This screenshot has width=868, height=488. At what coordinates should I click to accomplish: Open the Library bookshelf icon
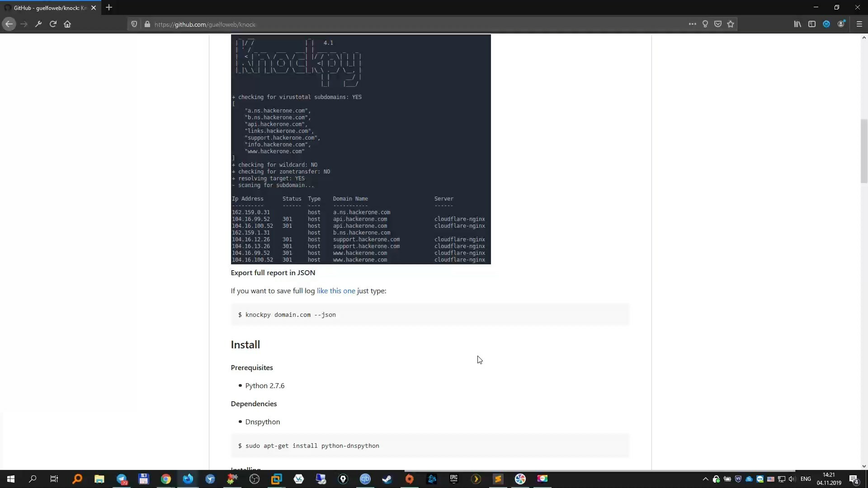tap(797, 24)
